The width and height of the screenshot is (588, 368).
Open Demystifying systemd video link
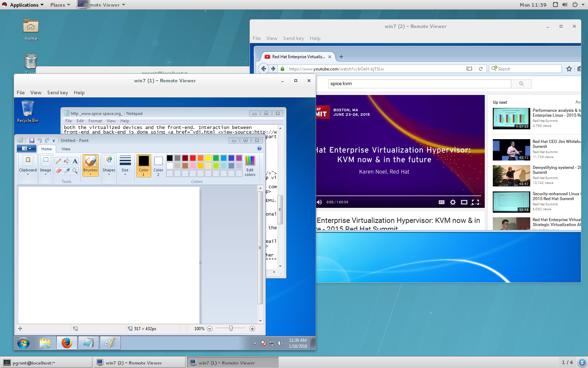pyautogui.click(x=556, y=170)
